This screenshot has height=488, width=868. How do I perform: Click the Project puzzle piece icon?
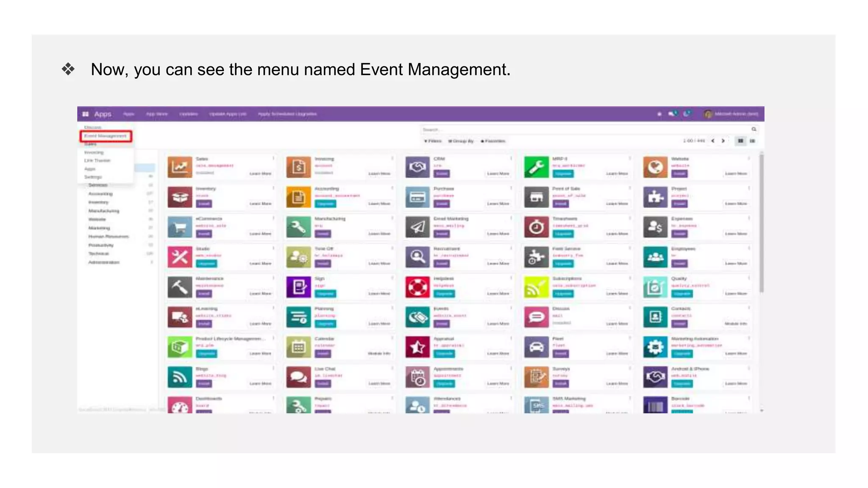coord(655,197)
